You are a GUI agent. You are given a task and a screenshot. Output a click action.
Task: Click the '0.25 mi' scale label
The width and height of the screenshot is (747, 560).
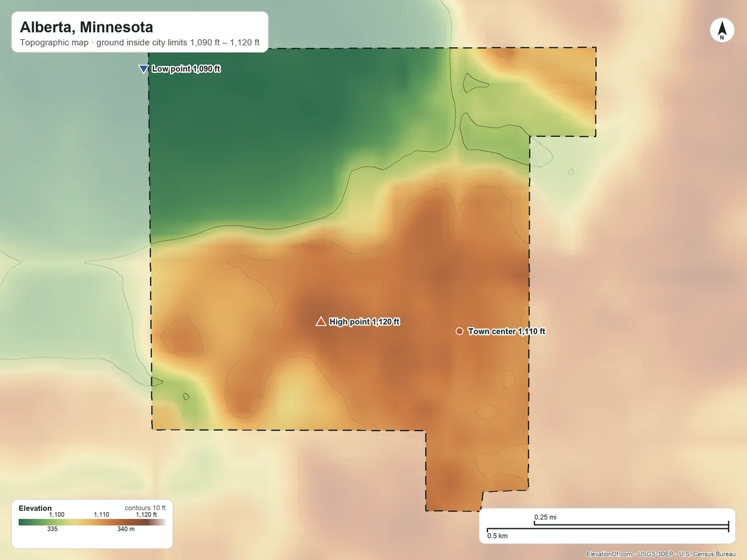[x=545, y=517]
